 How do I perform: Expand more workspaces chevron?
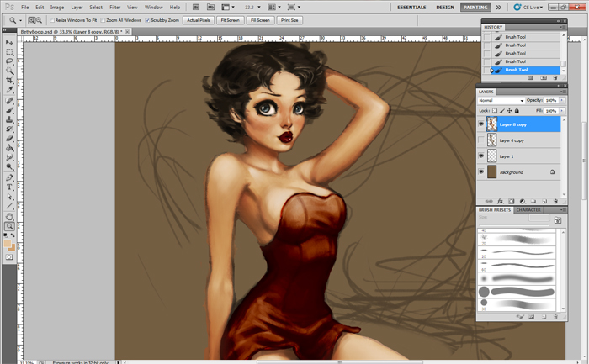pos(498,7)
